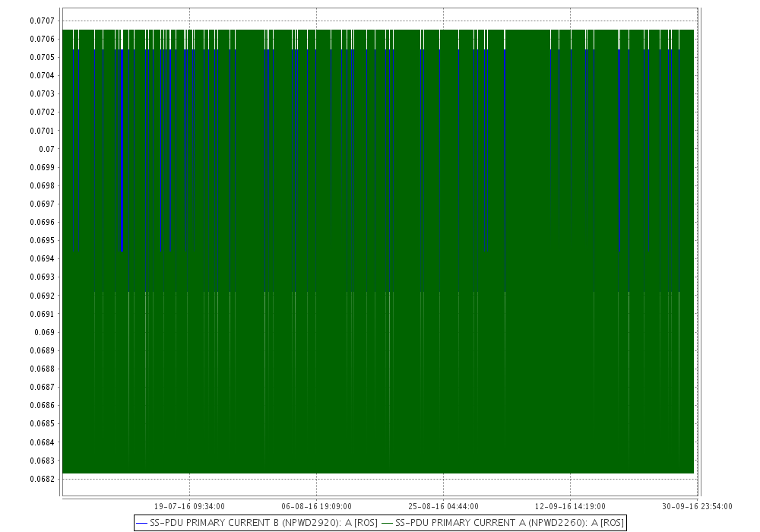Click the 0.0684 y-axis label
This screenshot has height=532, width=760.
pyautogui.click(x=42, y=442)
